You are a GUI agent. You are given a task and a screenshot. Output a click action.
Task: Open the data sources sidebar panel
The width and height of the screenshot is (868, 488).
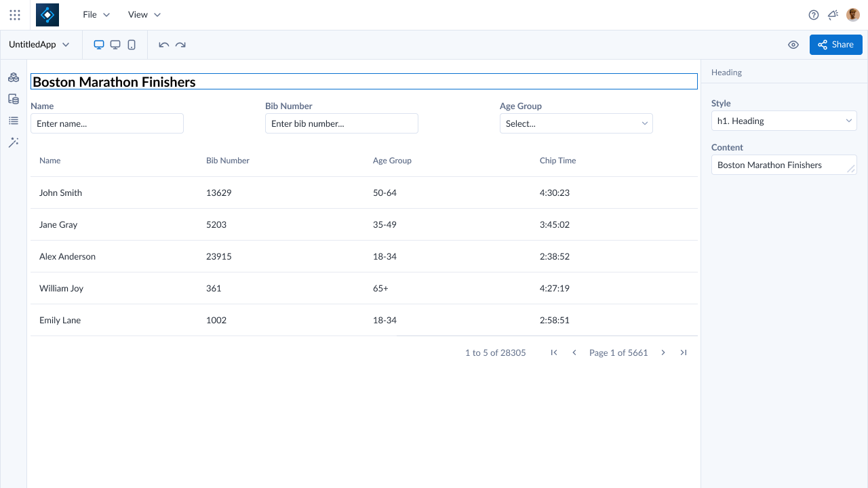click(x=14, y=99)
